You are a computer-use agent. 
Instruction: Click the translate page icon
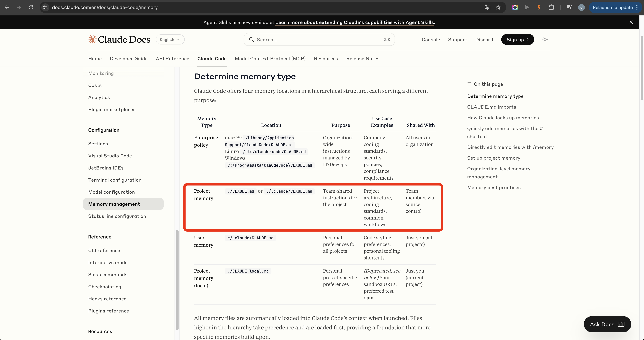[x=487, y=8]
